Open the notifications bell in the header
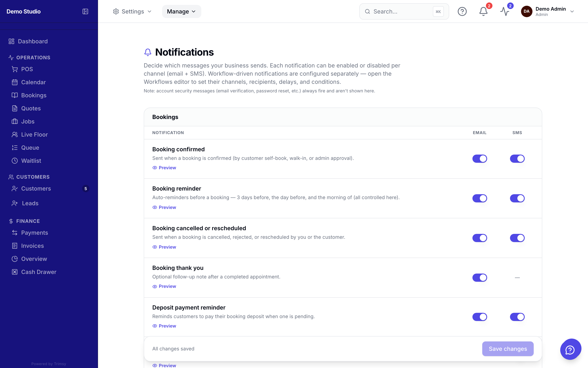 (483, 11)
